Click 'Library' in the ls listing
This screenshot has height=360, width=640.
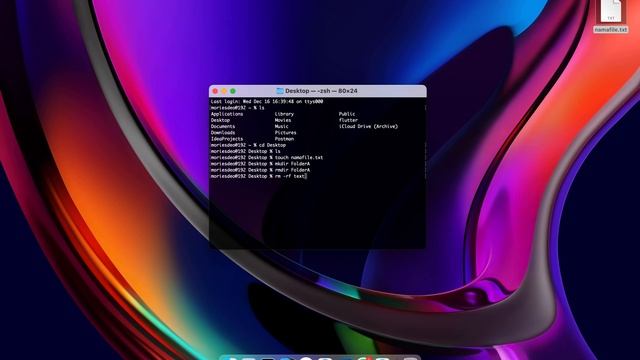click(x=284, y=114)
